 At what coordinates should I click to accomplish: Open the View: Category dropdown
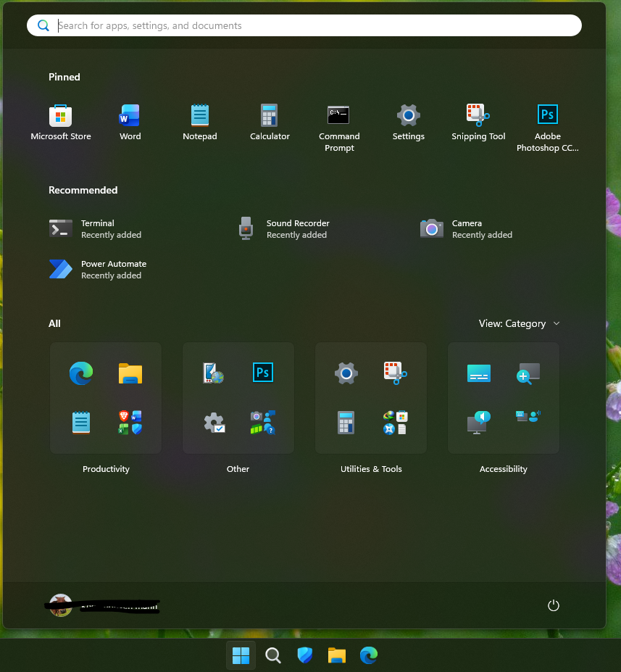[519, 323]
